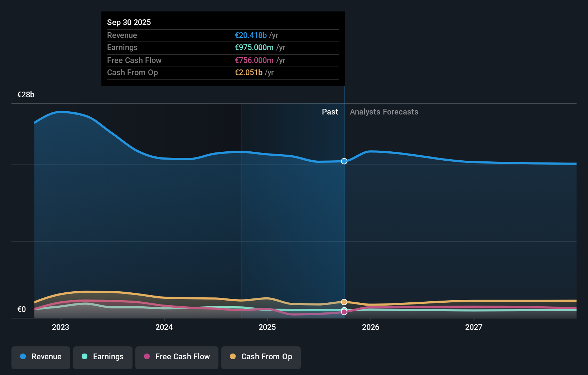Switch to the Analysts Forecasts section
This screenshot has width=588, height=375.
[x=384, y=112]
